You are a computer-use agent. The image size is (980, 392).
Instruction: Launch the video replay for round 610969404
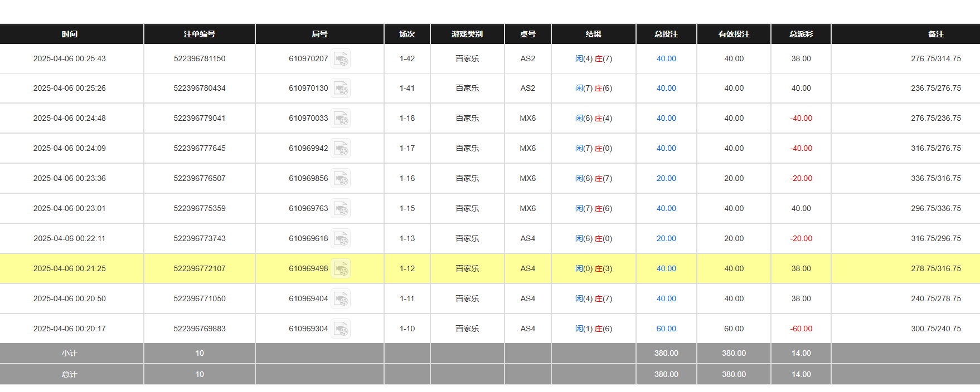[x=341, y=299]
